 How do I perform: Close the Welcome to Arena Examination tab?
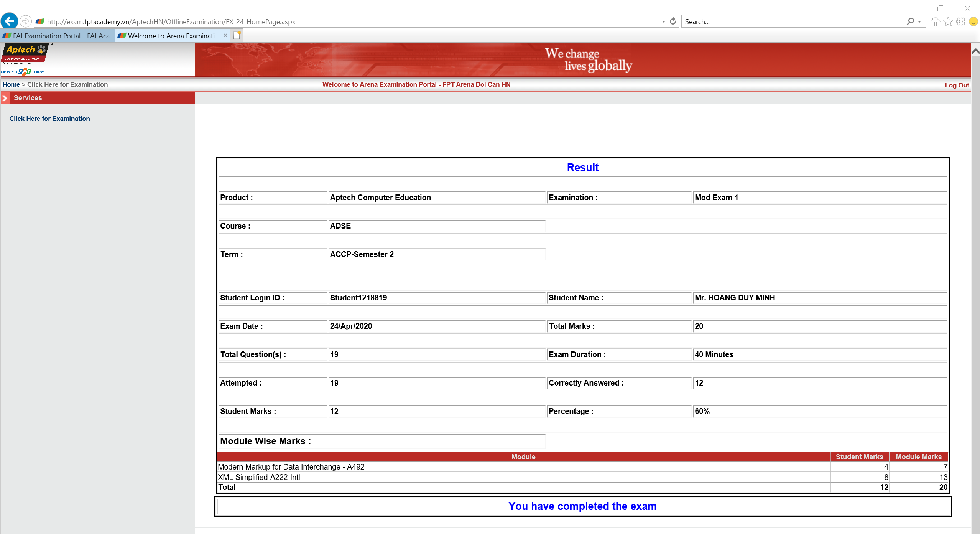pyautogui.click(x=225, y=36)
